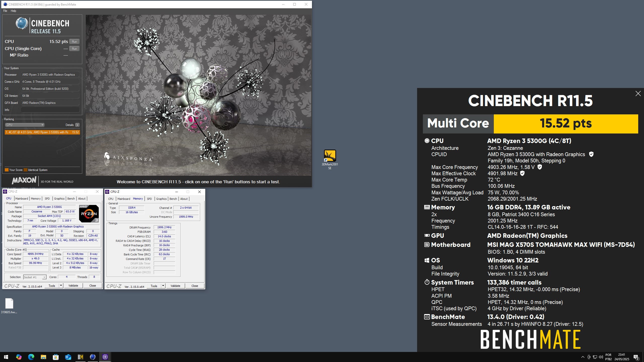Open Bench tab in left CPU-Z

(x=71, y=199)
